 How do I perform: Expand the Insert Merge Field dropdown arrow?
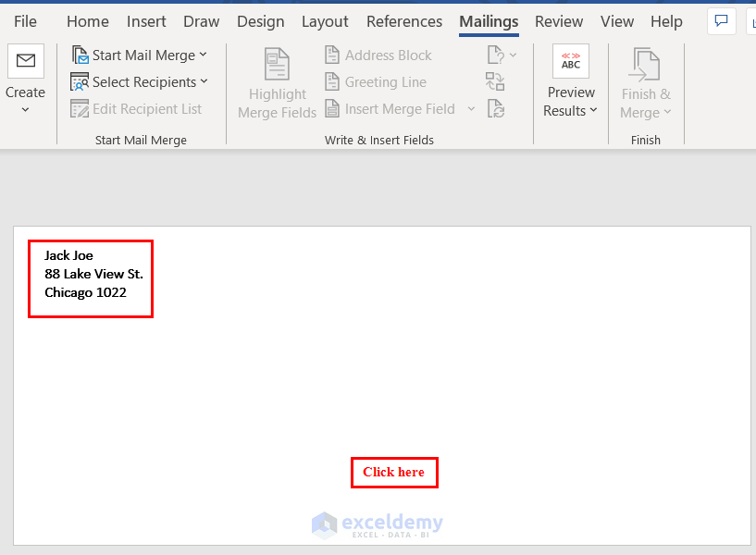[471, 108]
